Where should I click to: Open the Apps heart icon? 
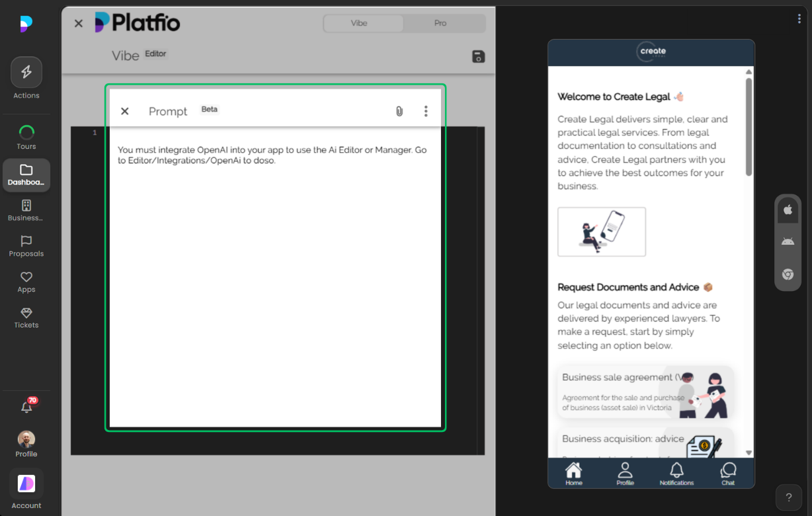pyautogui.click(x=26, y=282)
